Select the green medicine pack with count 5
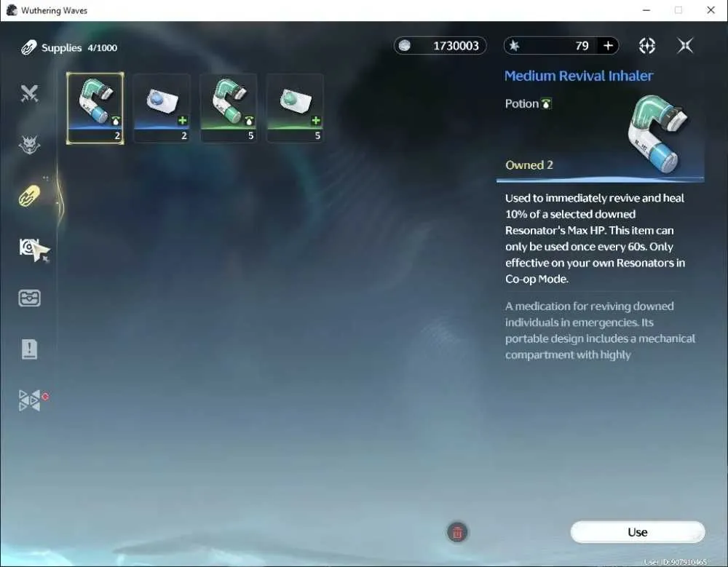 click(296, 108)
